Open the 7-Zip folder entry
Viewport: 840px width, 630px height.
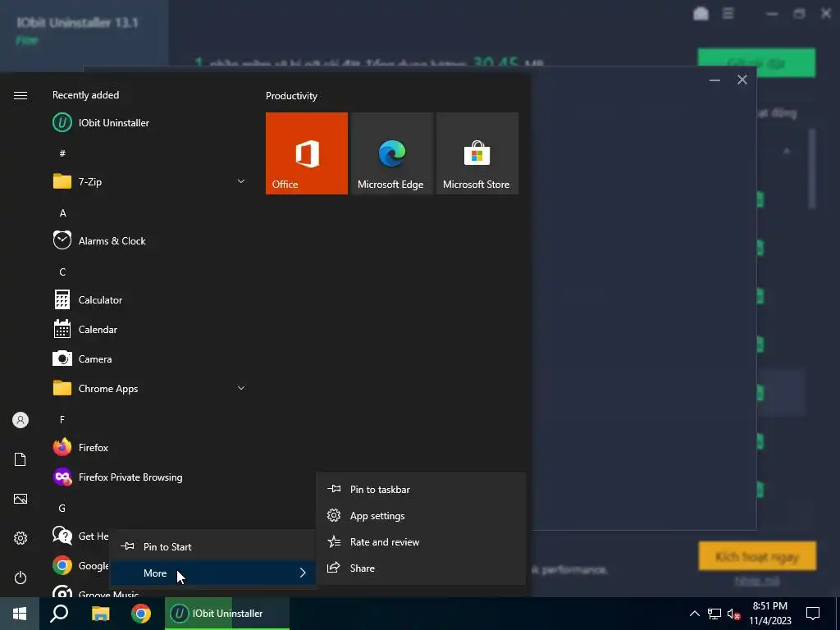click(150, 181)
